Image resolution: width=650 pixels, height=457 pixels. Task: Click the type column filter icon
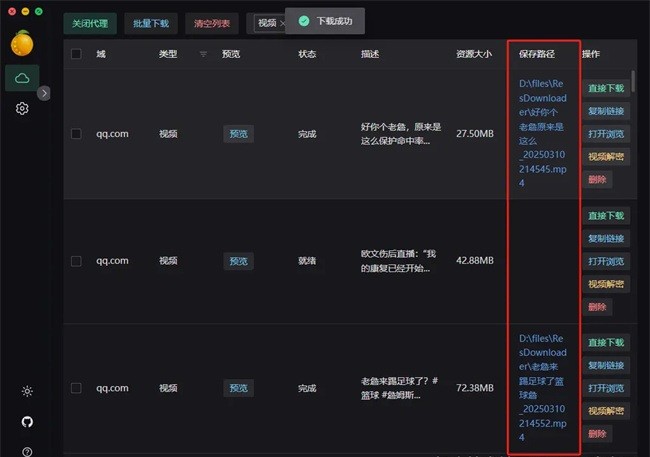point(204,54)
